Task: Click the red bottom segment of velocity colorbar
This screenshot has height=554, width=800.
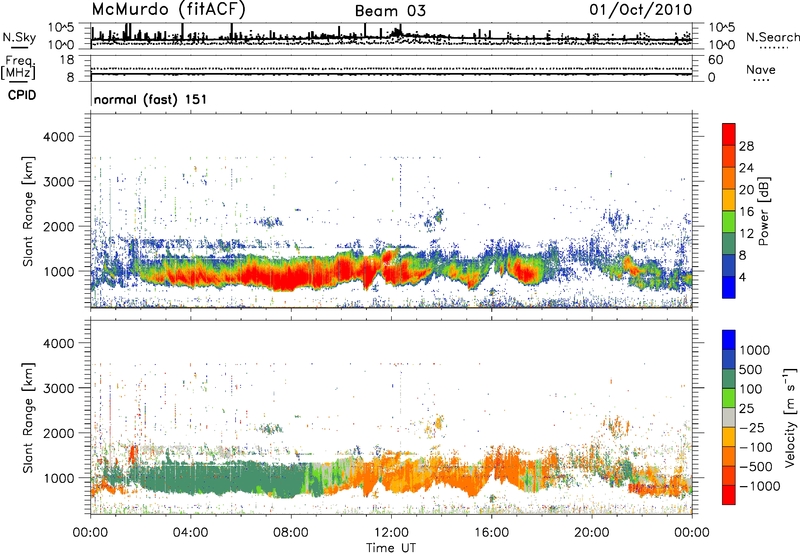Action: click(x=729, y=495)
